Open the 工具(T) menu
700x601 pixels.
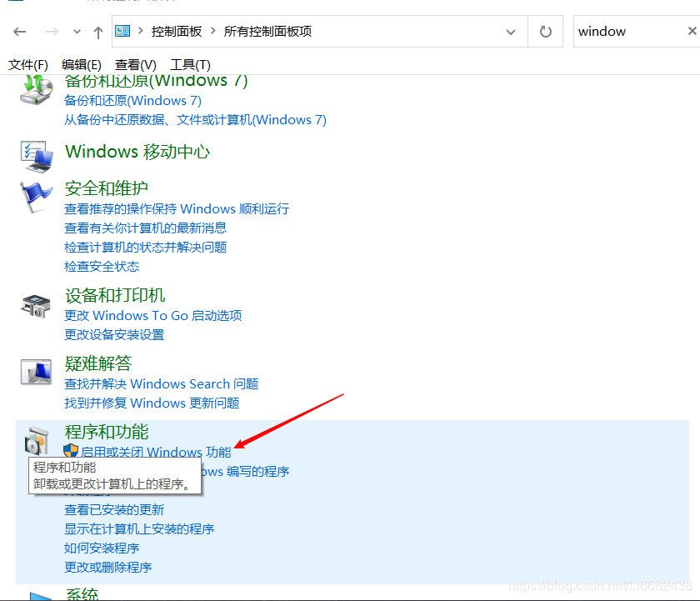click(x=190, y=65)
